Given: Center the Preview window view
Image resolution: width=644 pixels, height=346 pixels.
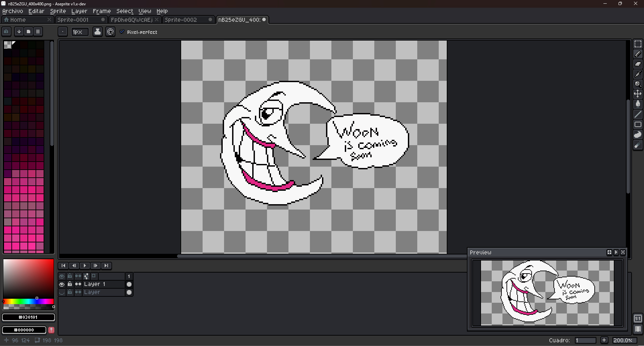Looking at the screenshot, I should point(609,252).
